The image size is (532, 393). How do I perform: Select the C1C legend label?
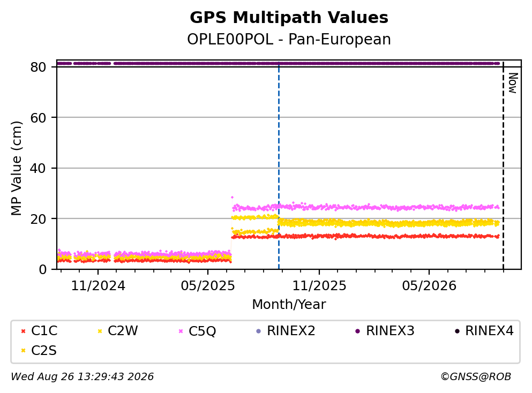pos(44,331)
